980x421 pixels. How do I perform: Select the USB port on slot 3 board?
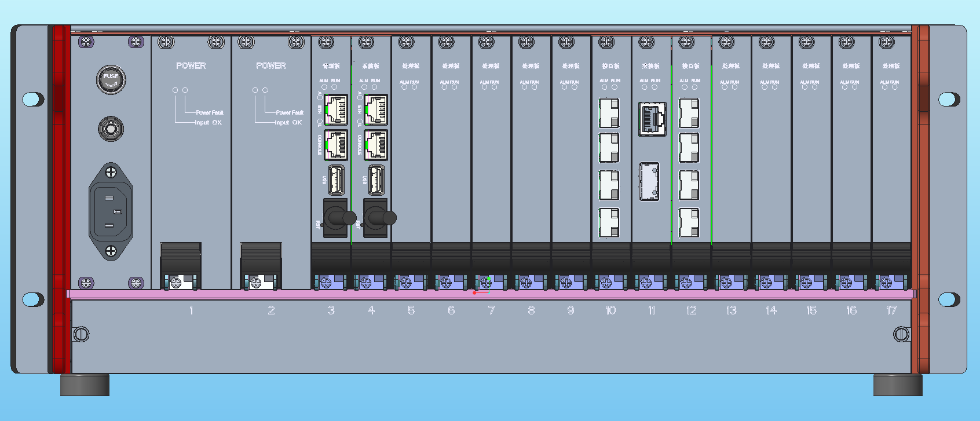pos(336,180)
